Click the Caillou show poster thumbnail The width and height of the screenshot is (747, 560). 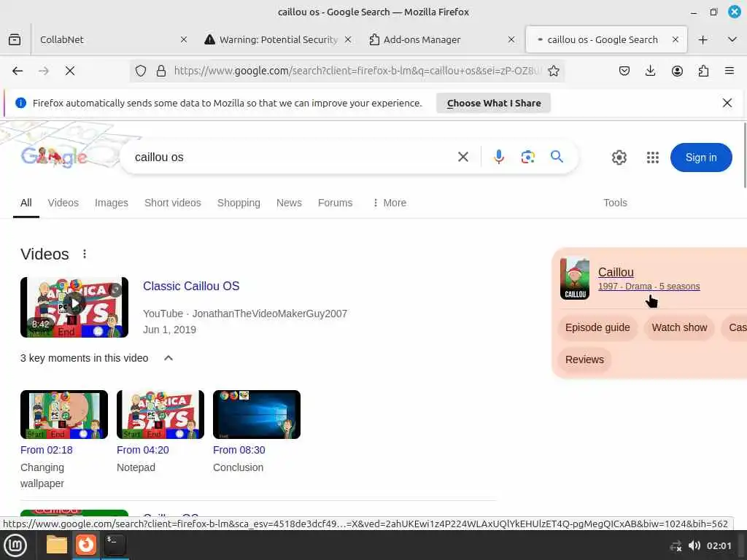tap(575, 279)
